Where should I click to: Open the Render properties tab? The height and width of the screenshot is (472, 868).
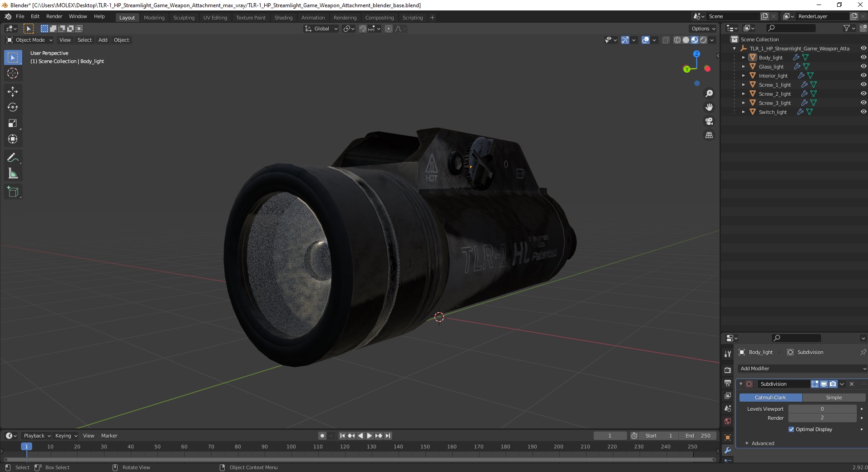pos(728,370)
